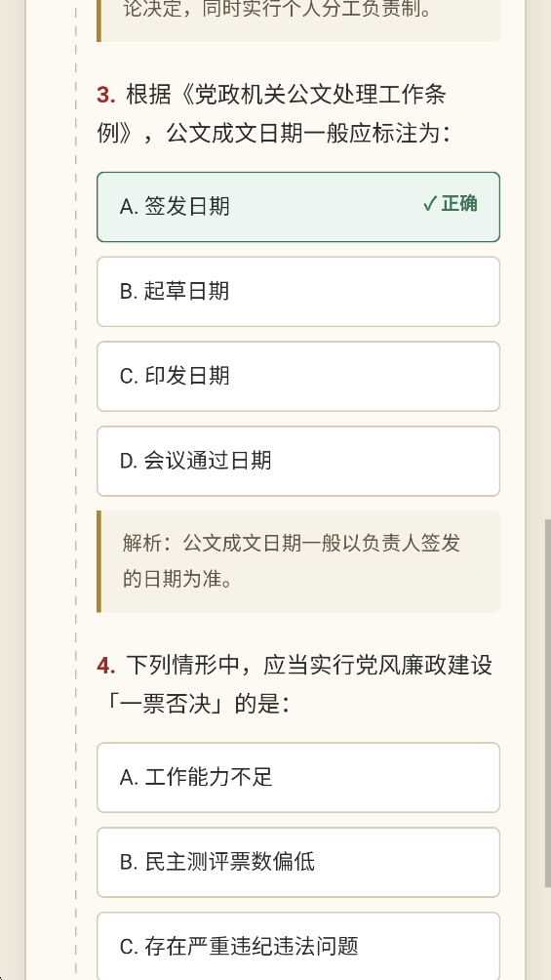Choose answer B. 起草日期
The width and height of the screenshot is (551, 980).
pos(298,292)
